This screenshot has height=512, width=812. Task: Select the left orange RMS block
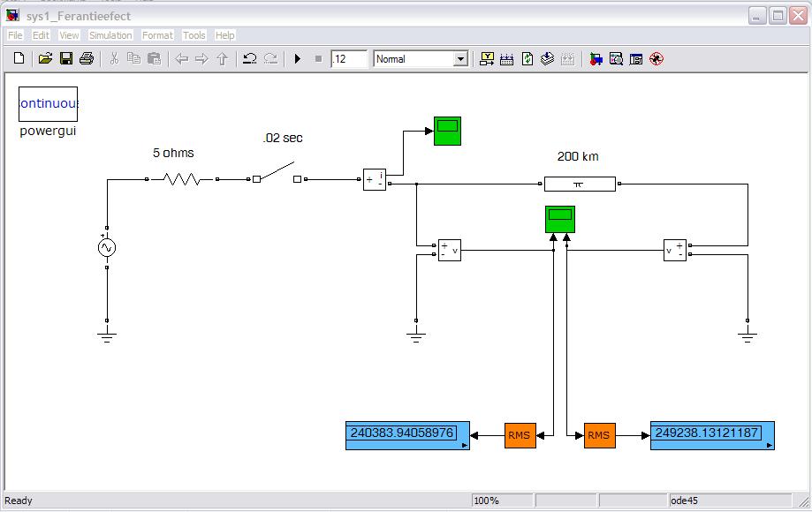pos(520,435)
